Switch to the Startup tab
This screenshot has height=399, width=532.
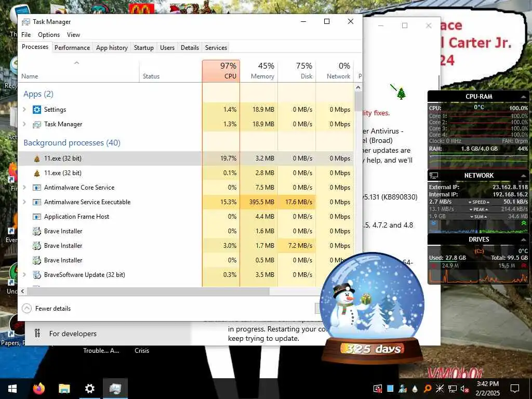pos(144,48)
